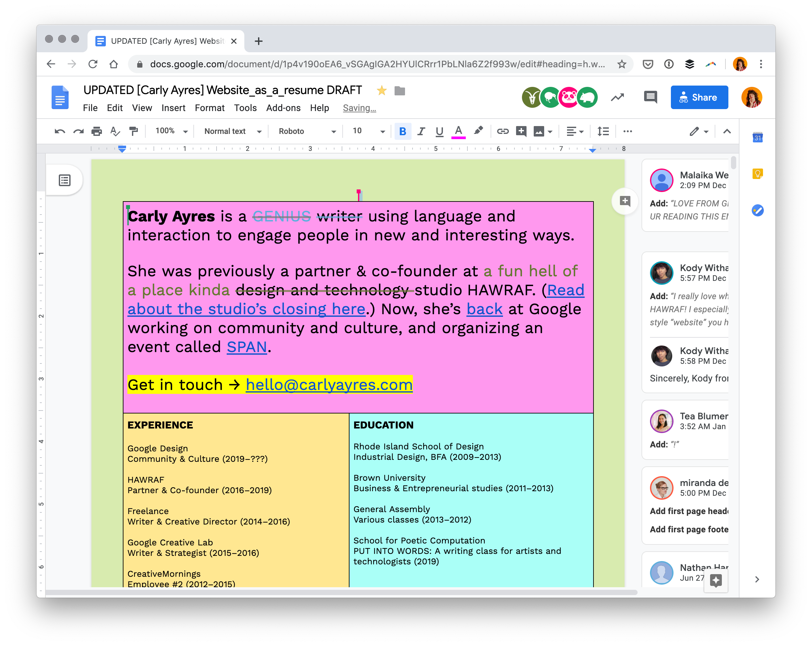The image size is (812, 646).
Task: Toggle Bold formatting button
Action: 403,132
